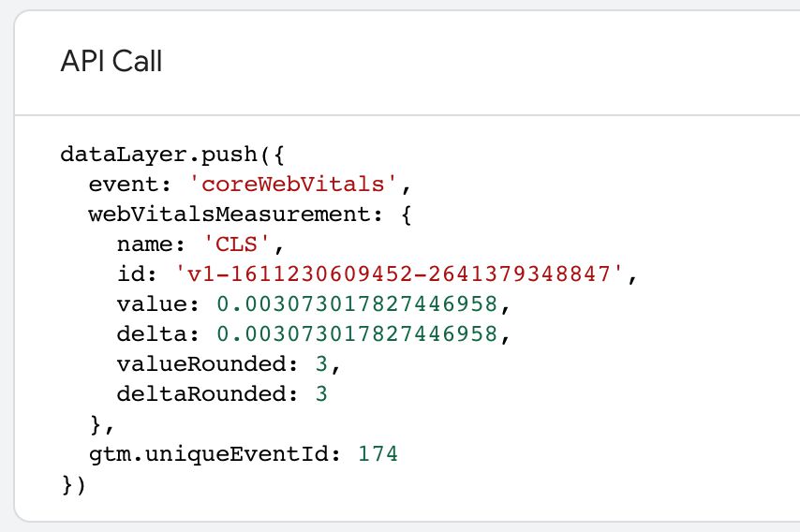
Task: Select the id string starting v1-1611230609452
Action: click(399, 274)
